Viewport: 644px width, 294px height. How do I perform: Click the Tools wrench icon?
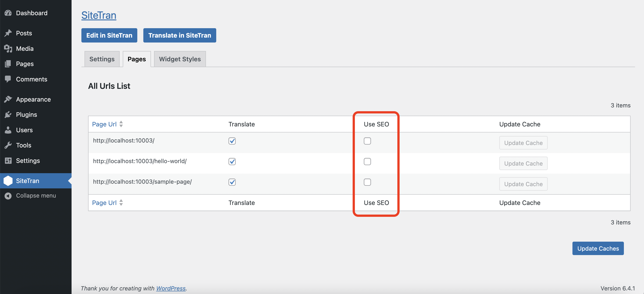(x=8, y=145)
